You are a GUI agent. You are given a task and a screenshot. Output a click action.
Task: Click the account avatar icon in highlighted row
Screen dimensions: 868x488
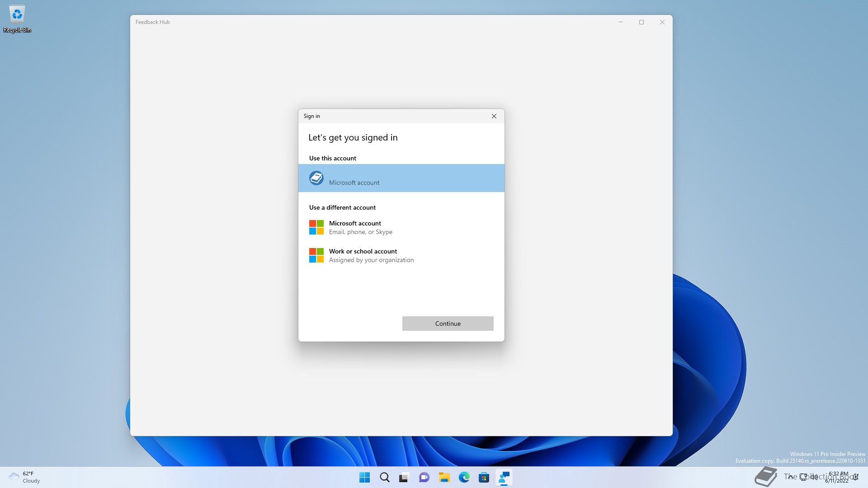[316, 178]
